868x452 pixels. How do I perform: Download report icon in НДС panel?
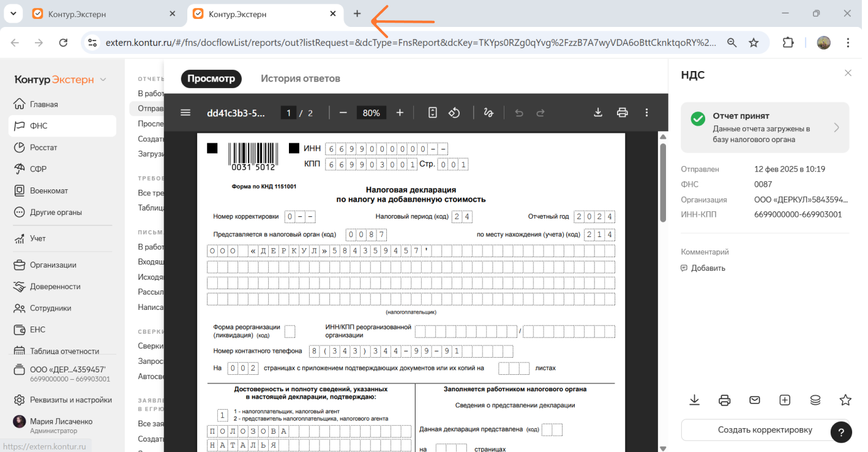[694, 400]
